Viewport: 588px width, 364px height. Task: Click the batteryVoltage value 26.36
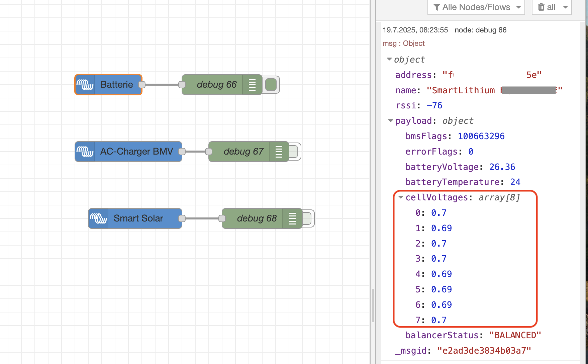coord(502,167)
